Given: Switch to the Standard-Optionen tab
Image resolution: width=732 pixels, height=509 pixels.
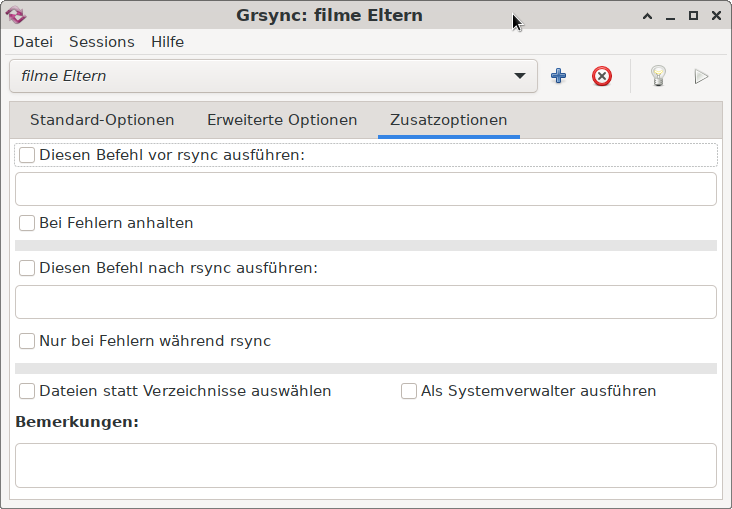Looking at the screenshot, I should click(x=102, y=120).
